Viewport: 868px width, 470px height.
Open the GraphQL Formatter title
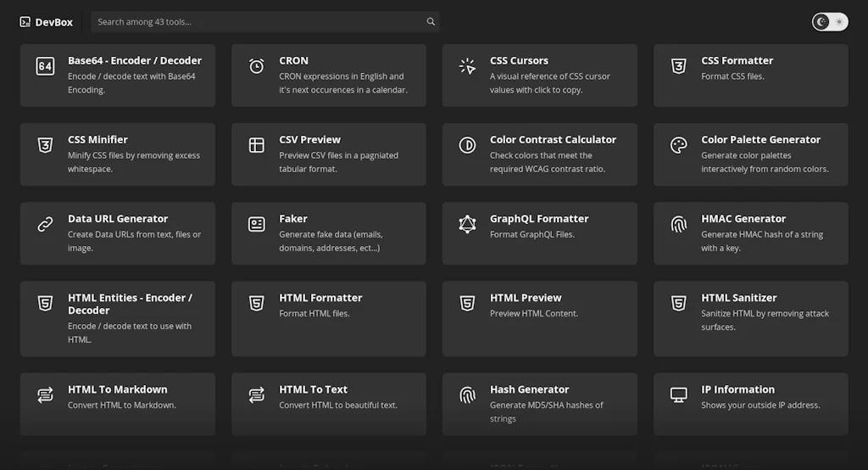(538, 218)
